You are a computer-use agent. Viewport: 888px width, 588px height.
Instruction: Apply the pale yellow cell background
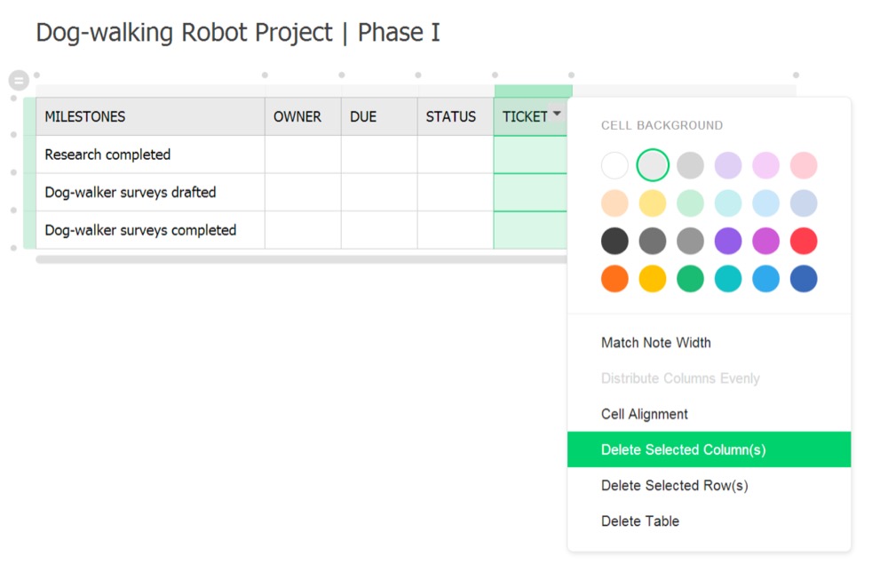coord(653,203)
